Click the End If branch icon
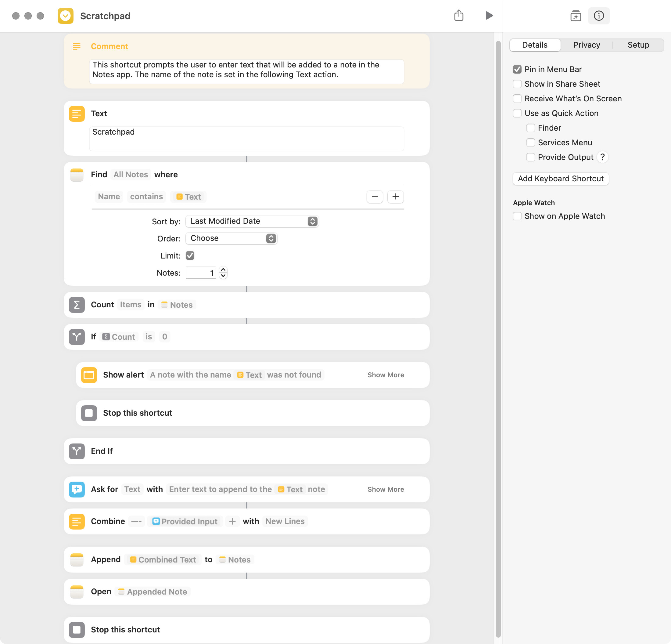Viewport: 671px width, 644px height. tap(77, 451)
